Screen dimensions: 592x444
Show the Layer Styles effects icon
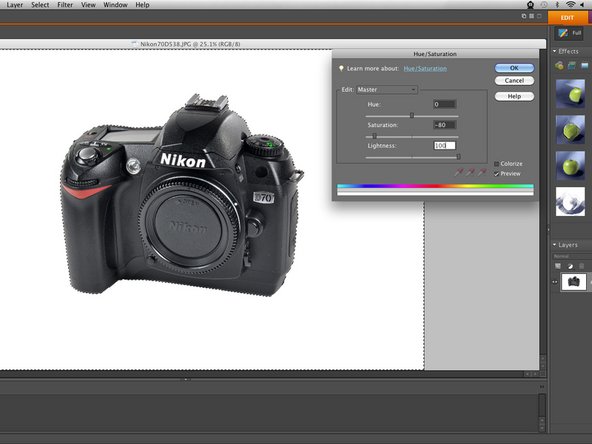(x=572, y=66)
